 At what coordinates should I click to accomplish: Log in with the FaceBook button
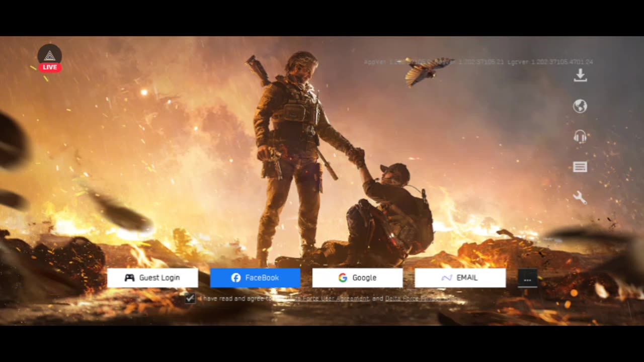coord(255,278)
